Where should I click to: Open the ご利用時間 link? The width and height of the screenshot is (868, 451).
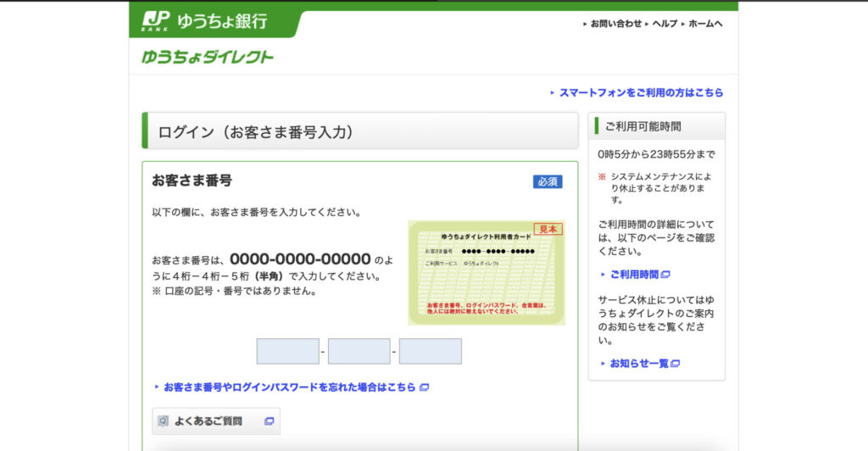pyautogui.click(x=634, y=275)
